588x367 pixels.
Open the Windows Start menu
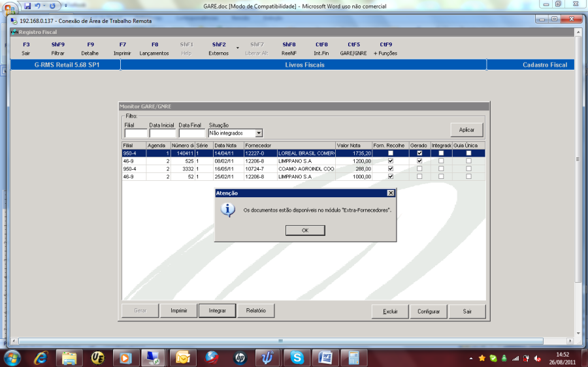(x=11, y=358)
